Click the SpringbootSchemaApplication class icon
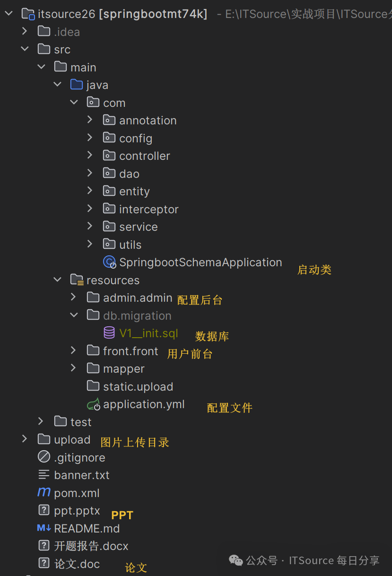The image size is (392, 576). click(109, 262)
